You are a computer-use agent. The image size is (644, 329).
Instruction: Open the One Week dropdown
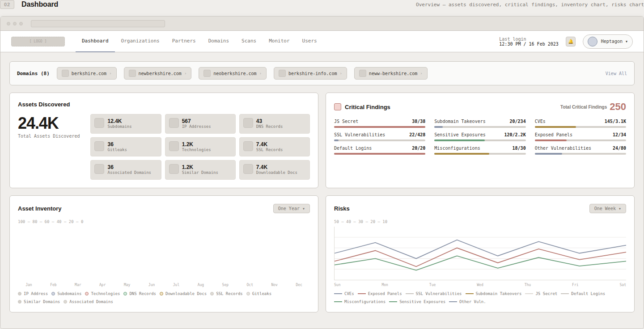[x=607, y=208]
